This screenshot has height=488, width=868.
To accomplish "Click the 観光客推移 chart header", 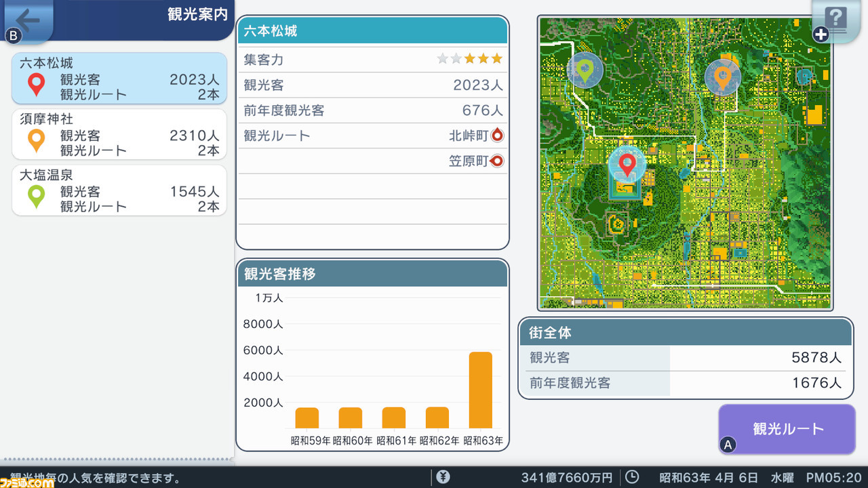I will pyautogui.click(x=372, y=274).
